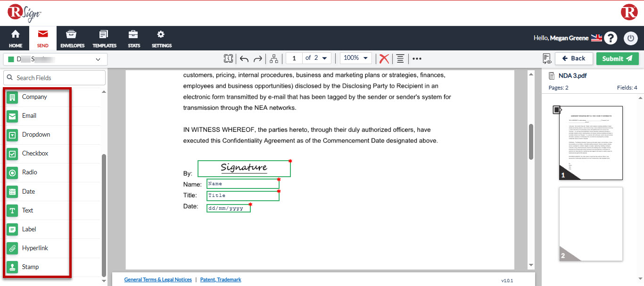The height and width of the screenshot is (286, 644).
Task: Delete fields using the red X icon
Action: click(384, 58)
